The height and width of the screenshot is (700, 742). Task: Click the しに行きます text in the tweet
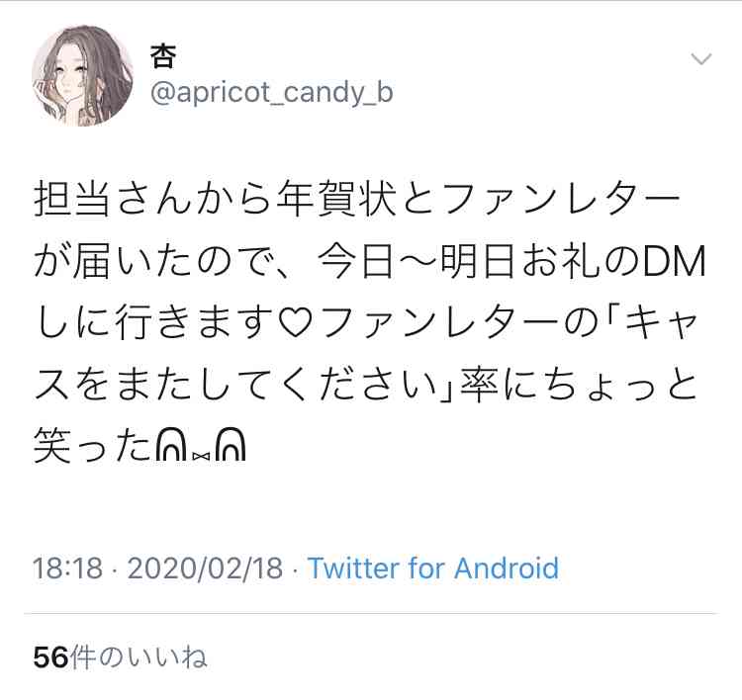155,323
